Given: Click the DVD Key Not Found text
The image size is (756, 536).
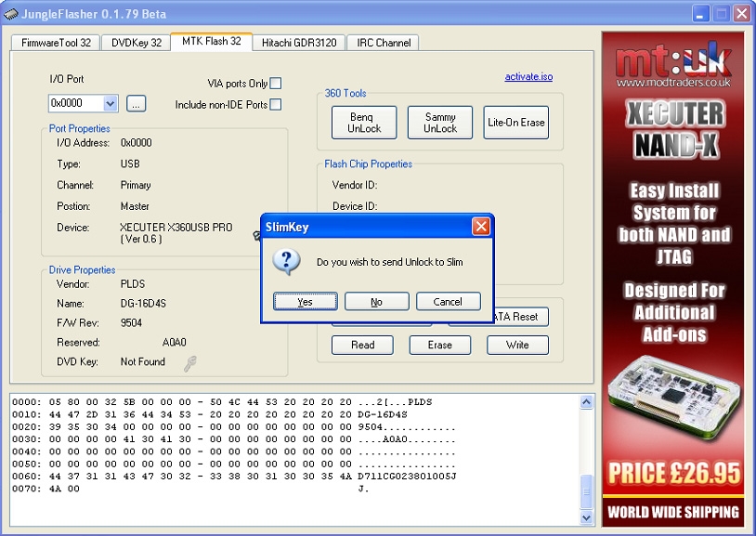Looking at the screenshot, I should [143, 361].
